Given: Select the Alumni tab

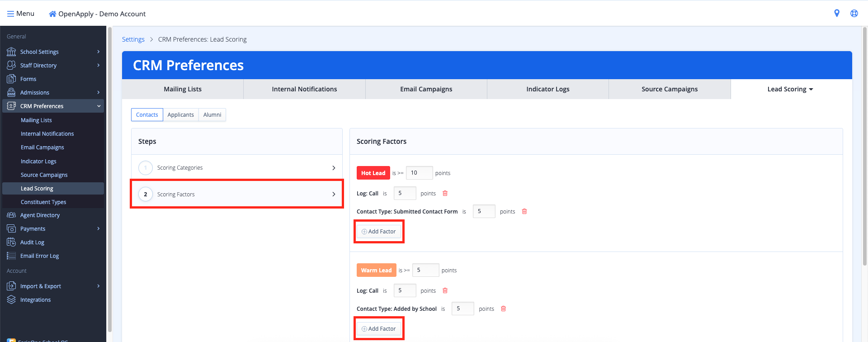Looking at the screenshot, I should click(212, 115).
